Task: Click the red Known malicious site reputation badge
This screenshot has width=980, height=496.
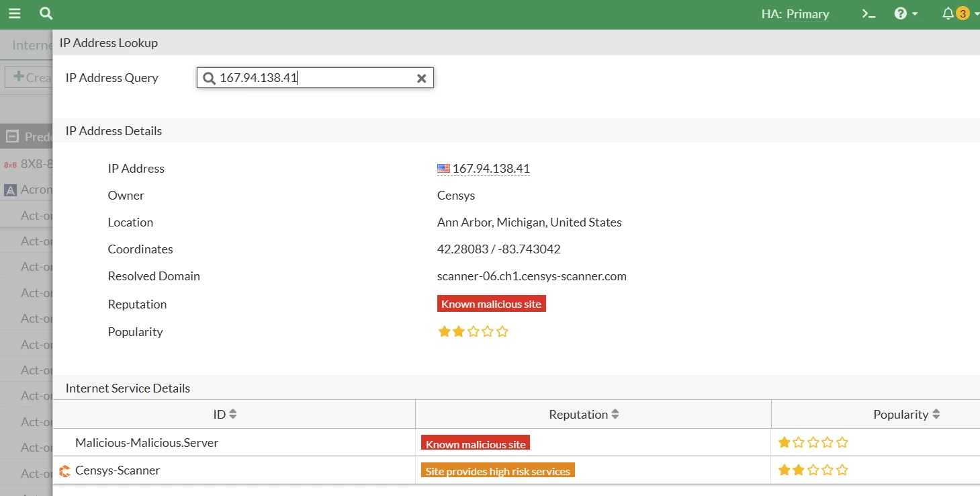Action: click(492, 304)
